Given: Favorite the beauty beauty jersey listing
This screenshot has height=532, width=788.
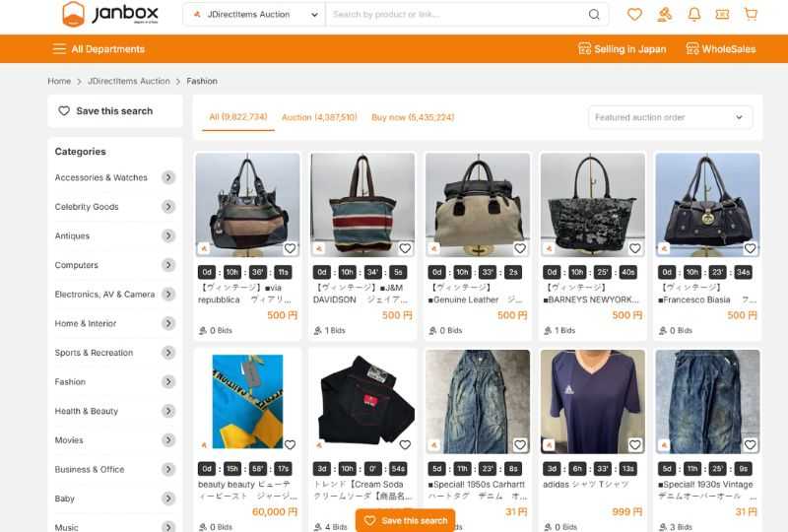Looking at the screenshot, I should pyautogui.click(x=290, y=445).
